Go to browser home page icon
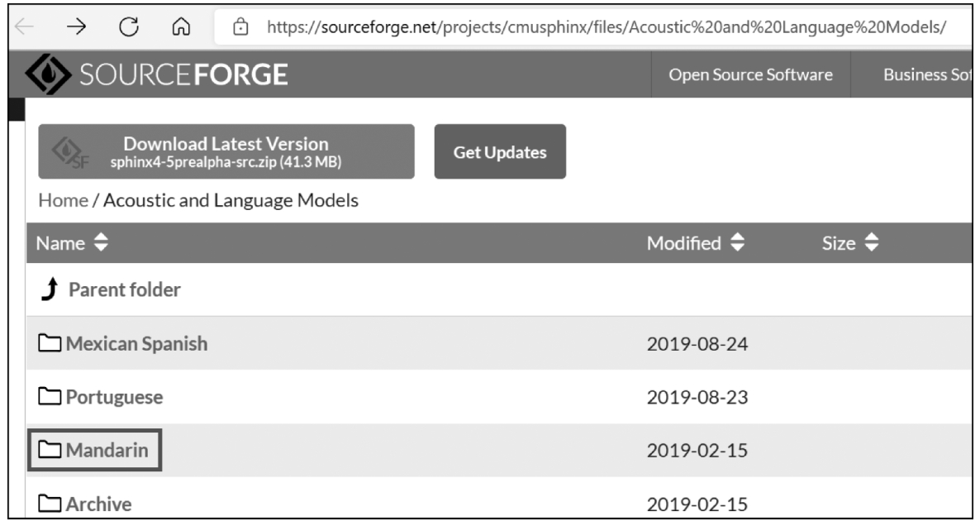The image size is (980, 526). point(181,26)
